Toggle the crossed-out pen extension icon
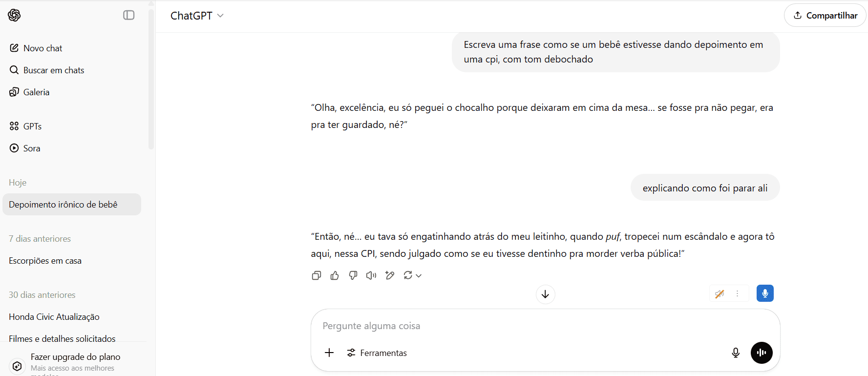Image resolution: width=868 pixels, height=376 pixels. point(720,293)
